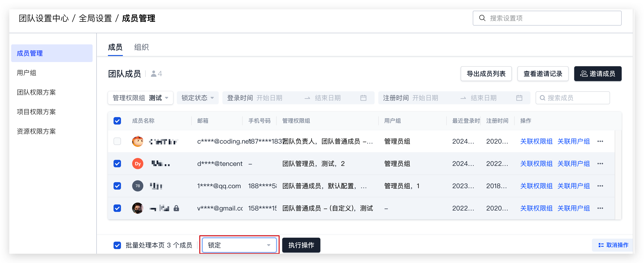Image resolution: width=644 pixels, height=263 pixels.
Task: Uncheck the v****@gmail member checkbox
Action: tap(117, 208)
